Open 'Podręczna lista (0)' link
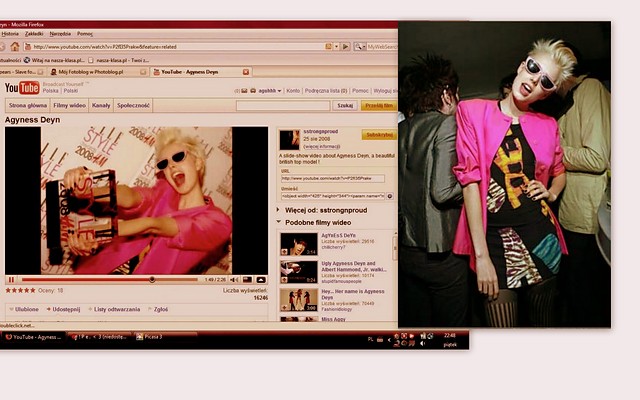The height and width of the screenshot is (400, 640). pyautogui.click(x=326, y=91)
